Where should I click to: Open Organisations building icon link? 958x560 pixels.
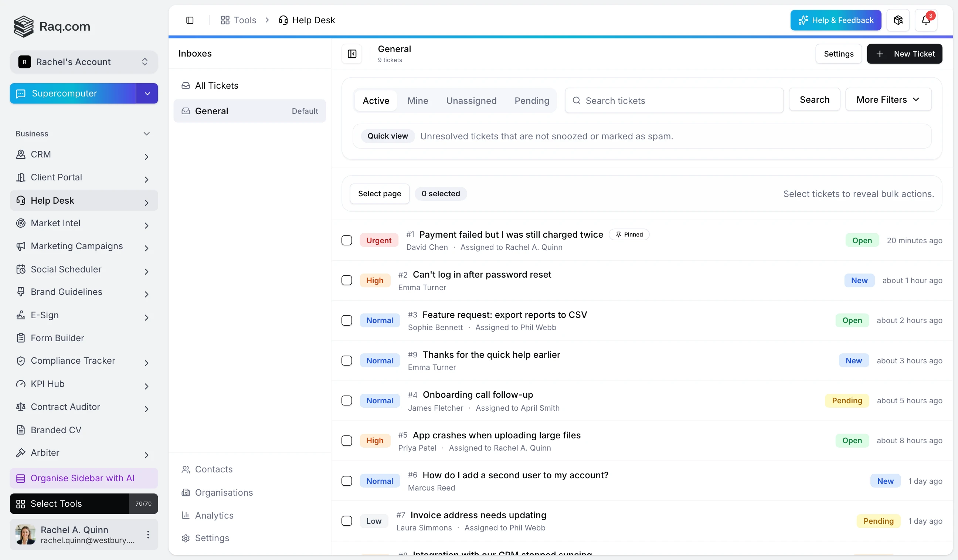(217, 492)
